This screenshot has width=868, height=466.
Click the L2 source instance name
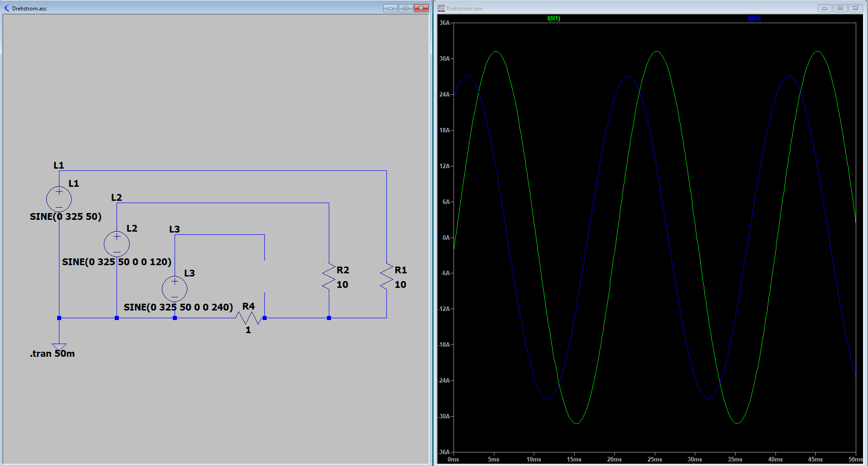pos(132,228)
